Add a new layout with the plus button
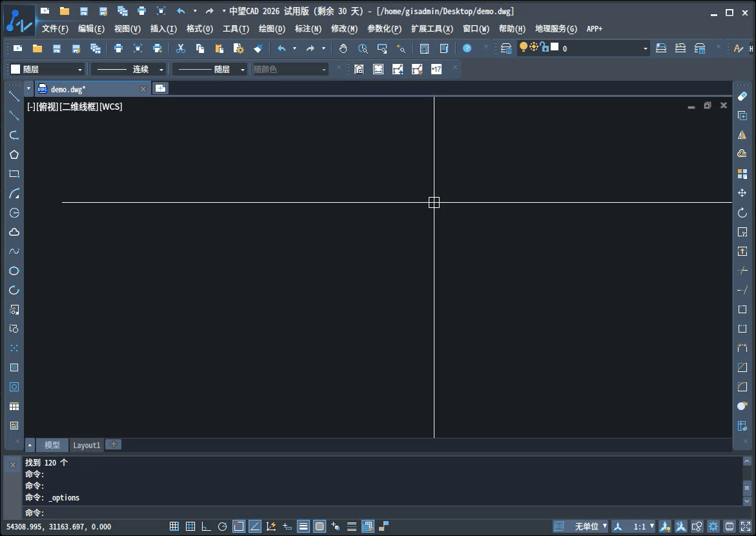The width and height of the screenshot is (756, 536). click(113, 444)
